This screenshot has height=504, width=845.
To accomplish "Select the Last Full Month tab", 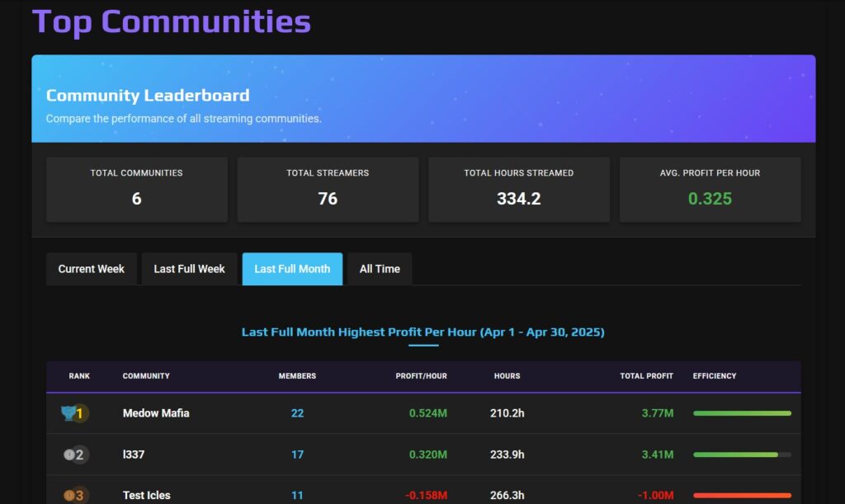I will tap(292, 269).
